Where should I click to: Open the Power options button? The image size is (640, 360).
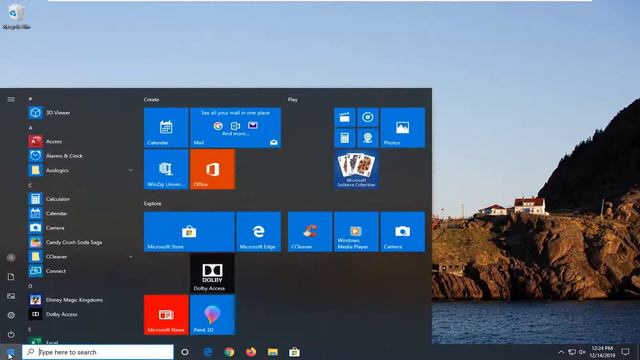[x=11, y=334]
